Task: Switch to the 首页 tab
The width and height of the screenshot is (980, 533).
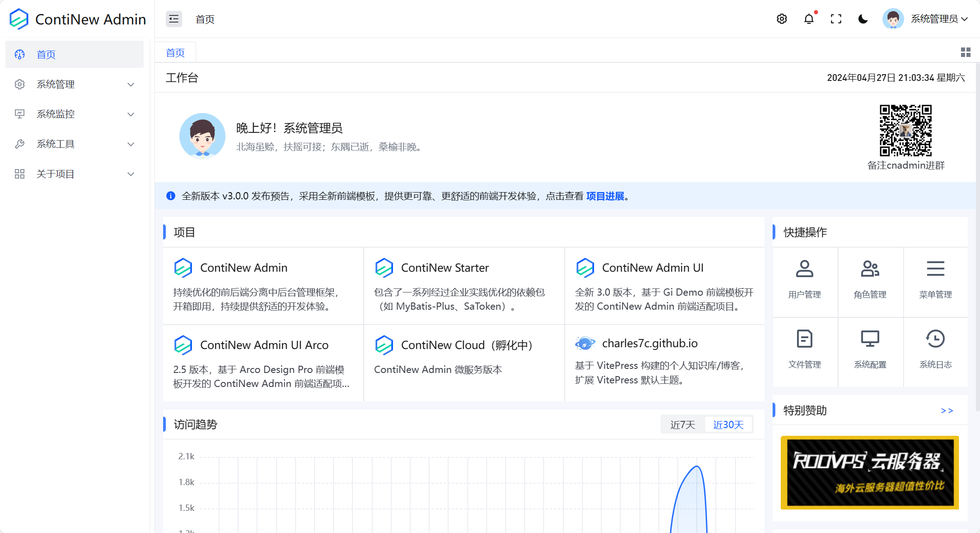Action: click(x=175, y=52)
